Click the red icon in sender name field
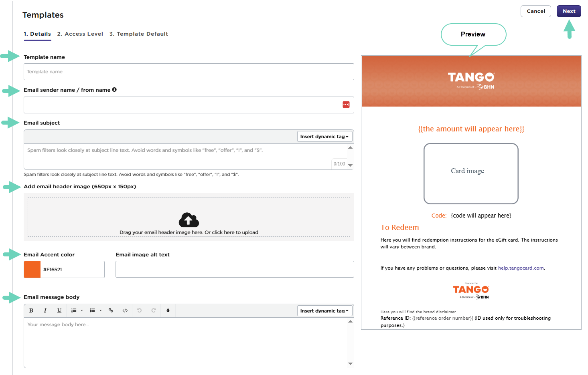Screen dimensions: 588x375 coord(346,105)
